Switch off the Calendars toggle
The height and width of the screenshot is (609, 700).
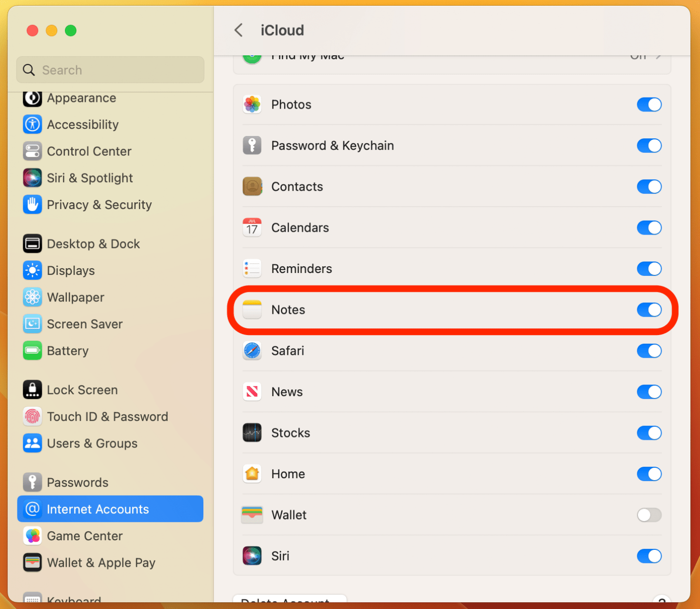point(649,227)
